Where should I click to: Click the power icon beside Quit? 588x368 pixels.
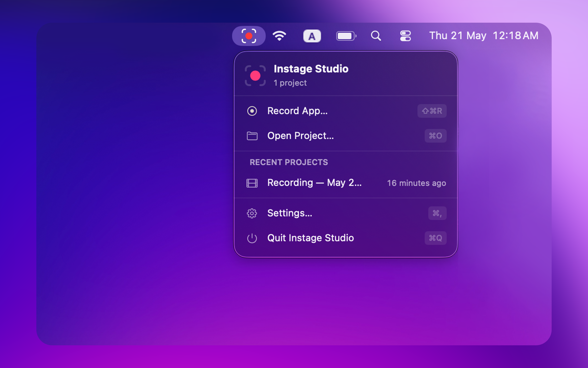[252, 238]
